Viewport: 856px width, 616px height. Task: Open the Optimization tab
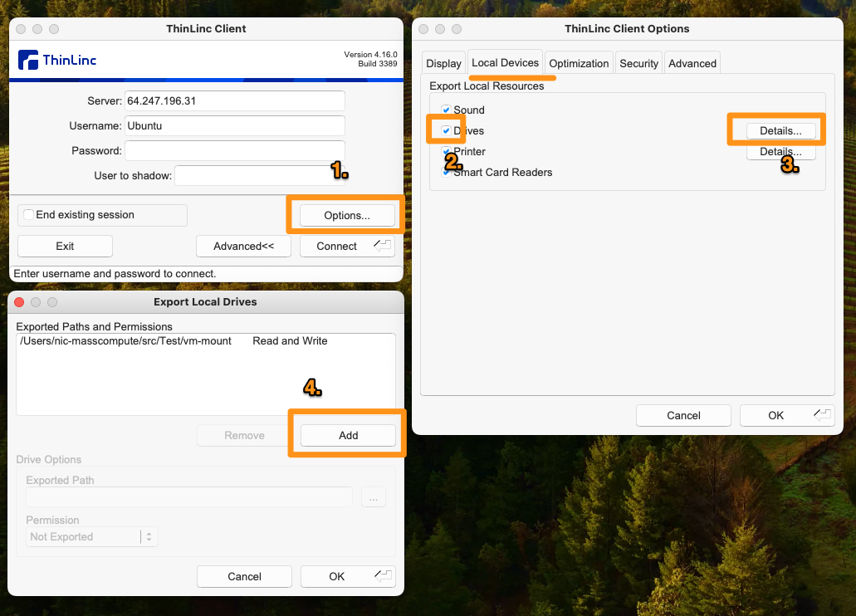[x=579, y=63]
